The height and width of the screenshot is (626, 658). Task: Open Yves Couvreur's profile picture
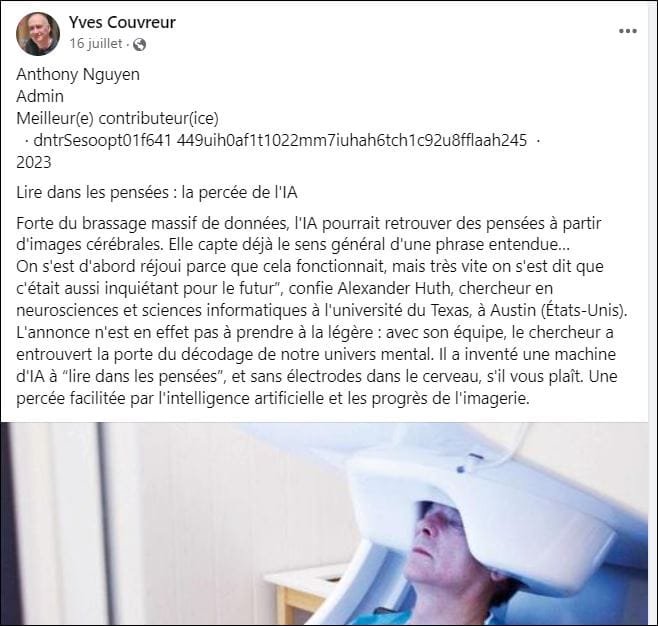coord(38,34)
